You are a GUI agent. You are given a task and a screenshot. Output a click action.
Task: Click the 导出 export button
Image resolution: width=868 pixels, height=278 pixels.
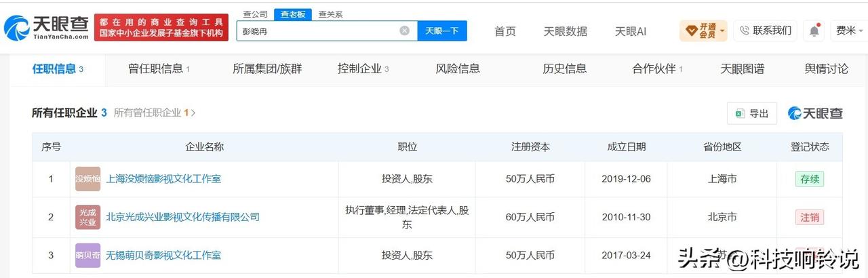coord(752,113)
